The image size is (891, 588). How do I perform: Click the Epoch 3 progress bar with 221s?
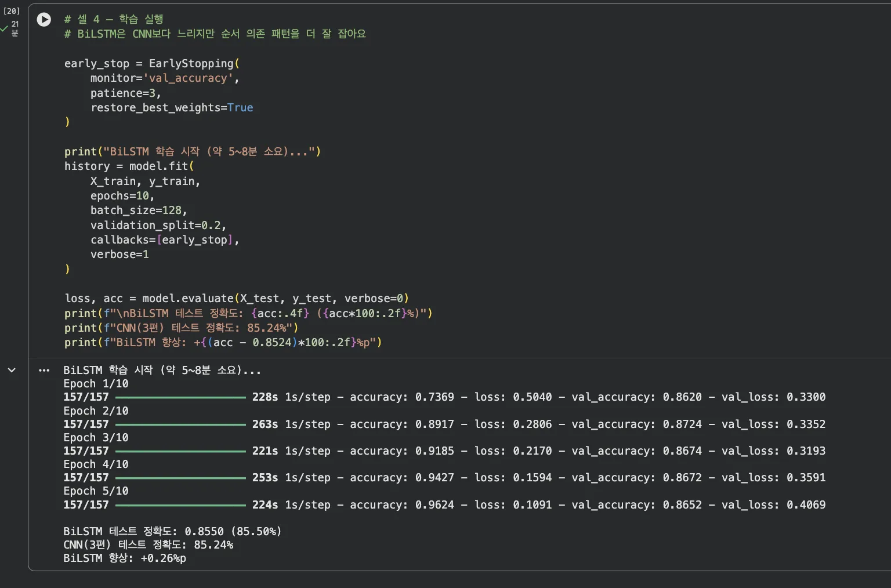pos(180,451)
